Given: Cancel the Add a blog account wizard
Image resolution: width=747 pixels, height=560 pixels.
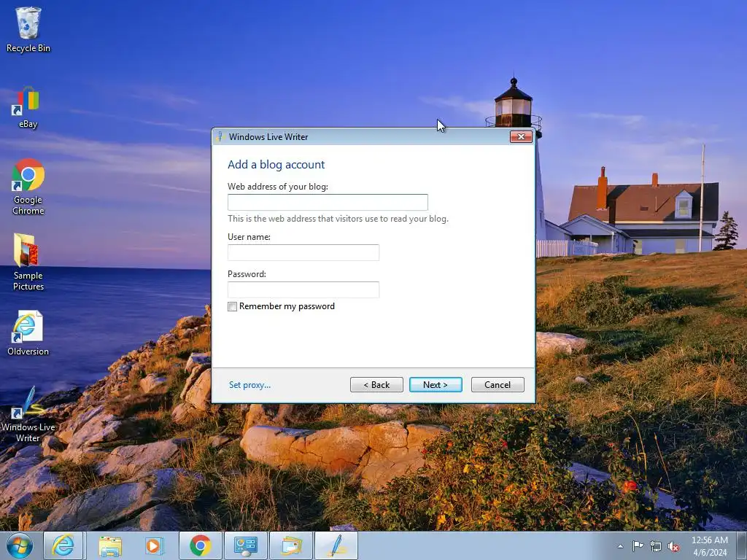Looking at the screenshot, I should [x=498, y=385].
